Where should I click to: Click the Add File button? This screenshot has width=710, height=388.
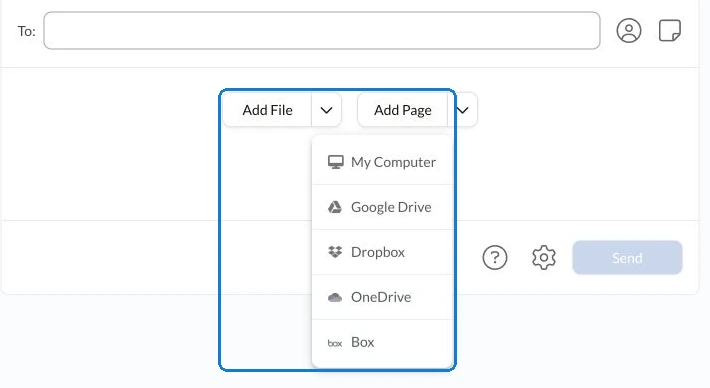(x=267, y=110)
